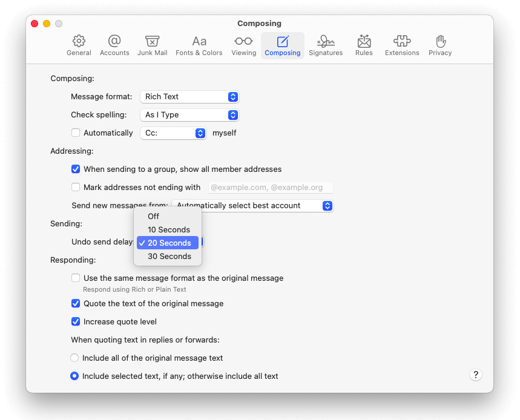Open the Message format Rich Text dropdown
Image resolution: width=520 pixels, height=420 pixels.
[189, 96]
